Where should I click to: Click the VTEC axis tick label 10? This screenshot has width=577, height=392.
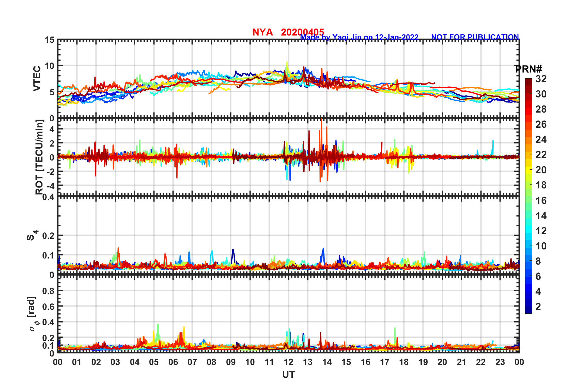pos(50,66)
